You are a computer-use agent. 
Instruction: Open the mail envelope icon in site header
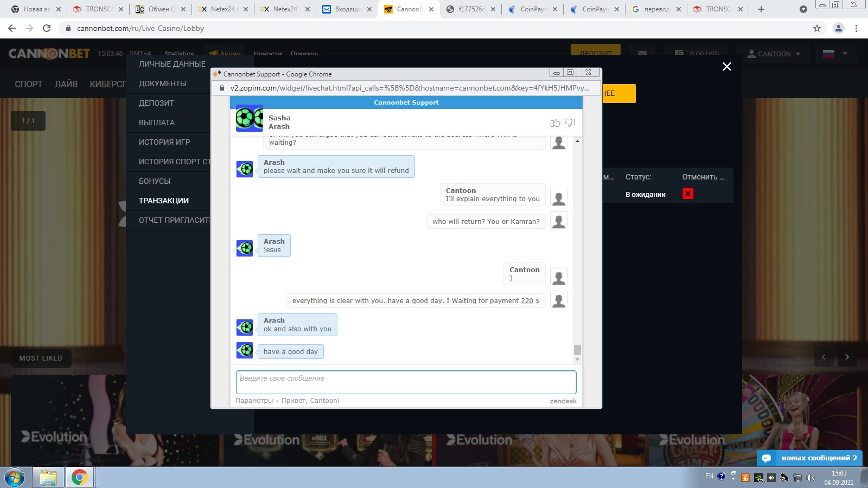(x=642, y=54)
